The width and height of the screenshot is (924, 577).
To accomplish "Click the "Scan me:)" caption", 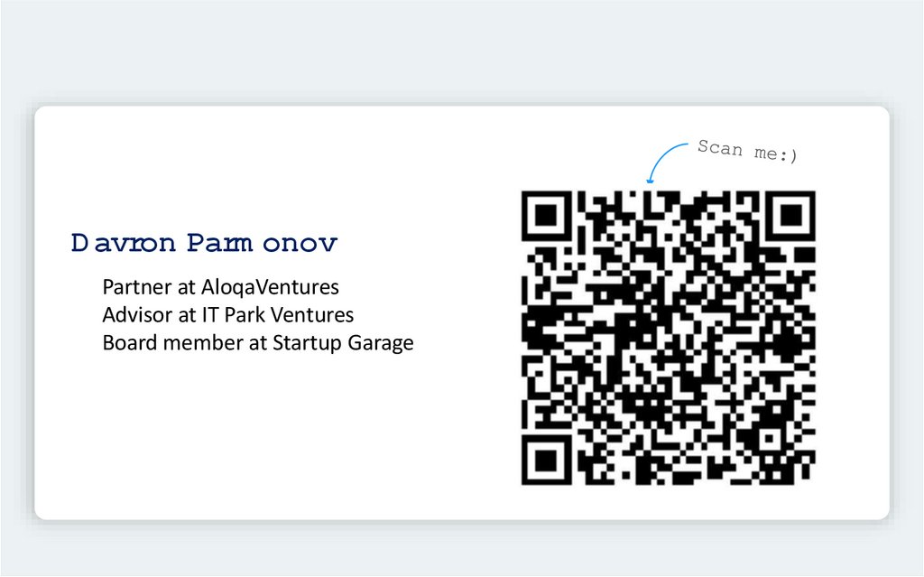I will [x=747, y=151].
